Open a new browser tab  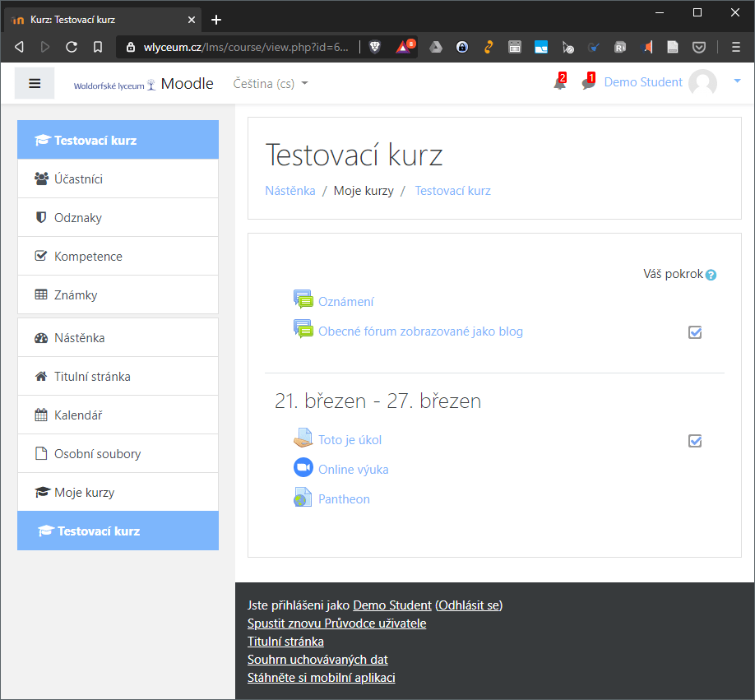[x=216, y=19]
